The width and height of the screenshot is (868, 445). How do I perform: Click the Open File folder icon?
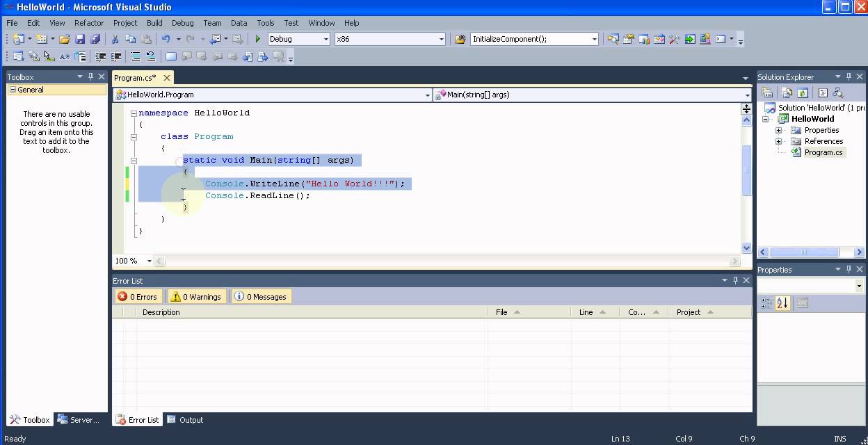pyautogui.click(x=65, y=39)
